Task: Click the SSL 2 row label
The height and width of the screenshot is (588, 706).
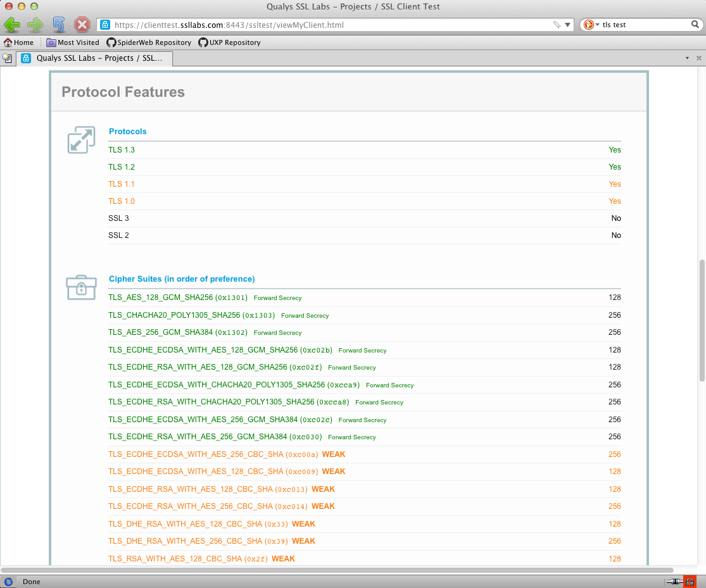Action: (x=118, y=235)
